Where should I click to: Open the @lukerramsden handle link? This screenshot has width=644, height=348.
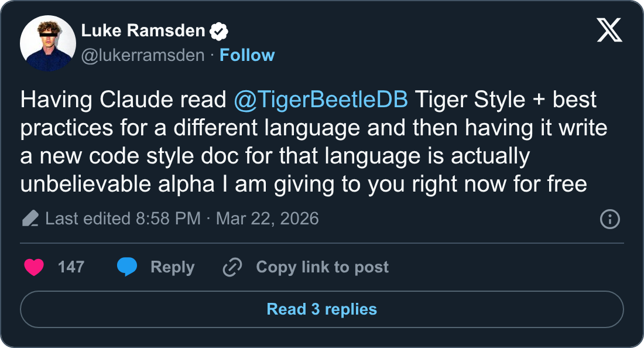click(143, 55)
